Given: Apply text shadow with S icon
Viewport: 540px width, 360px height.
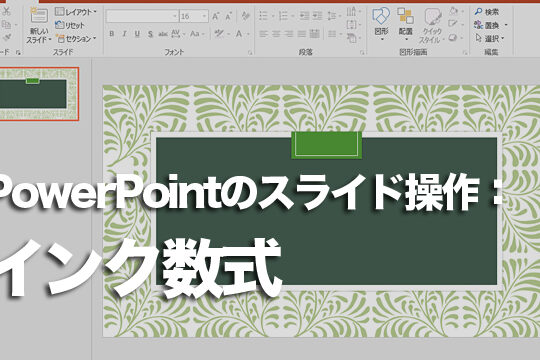Looking at the screenshot, I should [150, 34].
